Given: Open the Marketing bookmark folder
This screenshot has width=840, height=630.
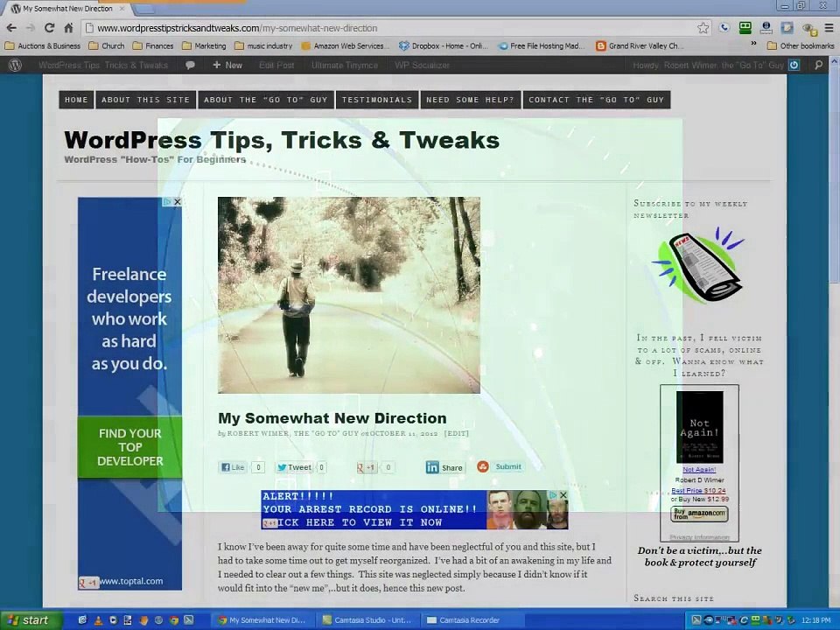Looking at the screenshot, I should pos(204,46).
